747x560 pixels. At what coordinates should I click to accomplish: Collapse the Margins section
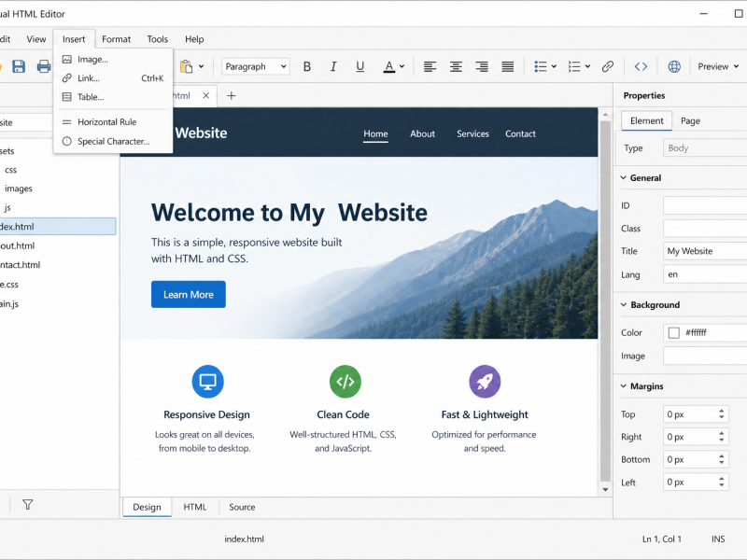click(x=623, y=386)
